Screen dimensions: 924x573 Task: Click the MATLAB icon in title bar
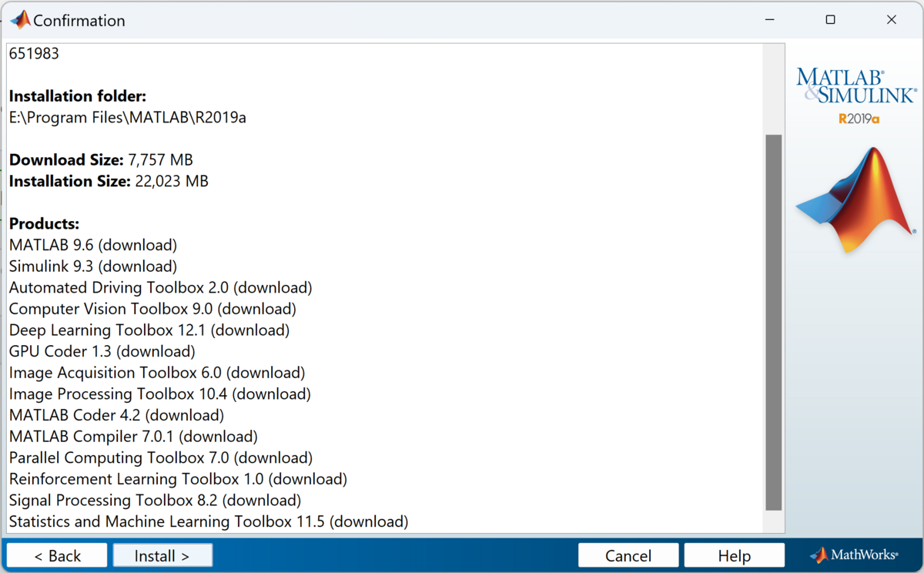pyautogui.click(x=20, y=20)
